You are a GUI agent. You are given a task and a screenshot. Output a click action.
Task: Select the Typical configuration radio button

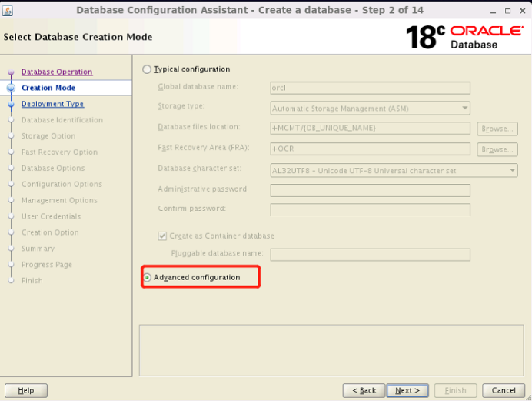click(x=148, y=69)
